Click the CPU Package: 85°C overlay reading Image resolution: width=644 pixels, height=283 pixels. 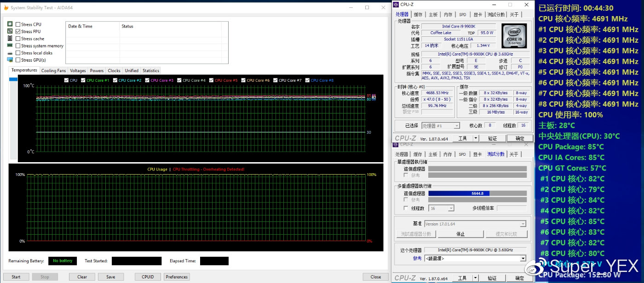[571, 147]
